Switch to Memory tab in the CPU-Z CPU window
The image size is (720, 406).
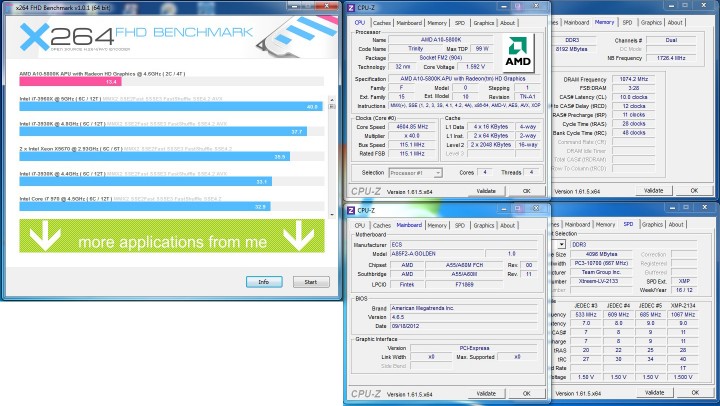coord(437,23)
